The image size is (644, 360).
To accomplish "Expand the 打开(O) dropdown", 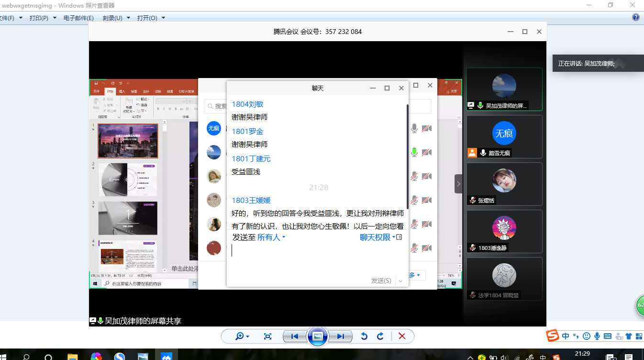I will [150, 18].
